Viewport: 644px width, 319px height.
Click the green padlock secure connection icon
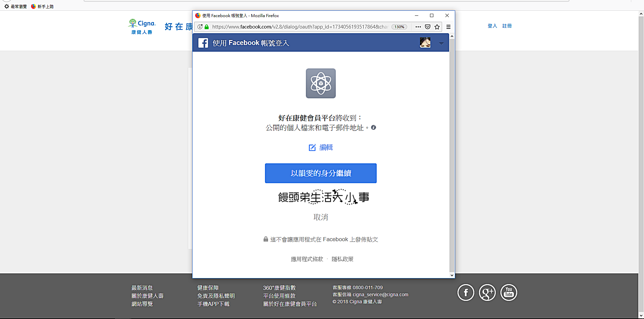pyautogui.click(x=207, y=27)
